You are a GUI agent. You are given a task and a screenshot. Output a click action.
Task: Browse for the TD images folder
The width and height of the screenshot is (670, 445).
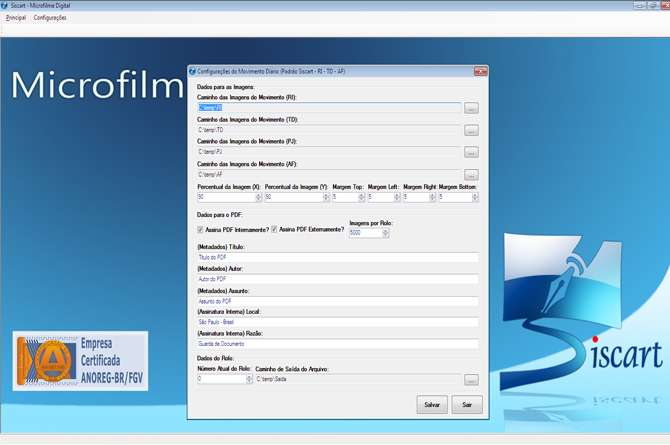471,130
